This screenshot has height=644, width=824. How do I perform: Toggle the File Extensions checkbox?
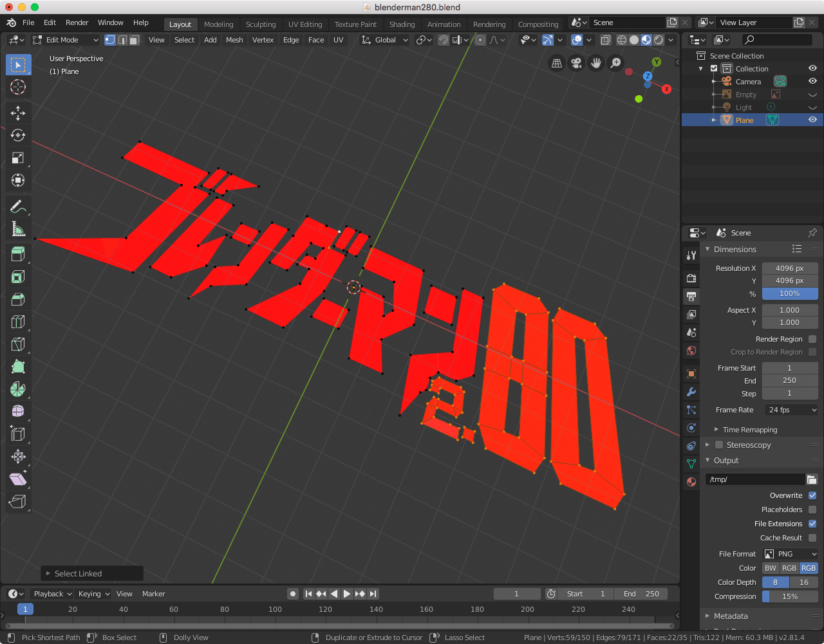pos(812,524)
